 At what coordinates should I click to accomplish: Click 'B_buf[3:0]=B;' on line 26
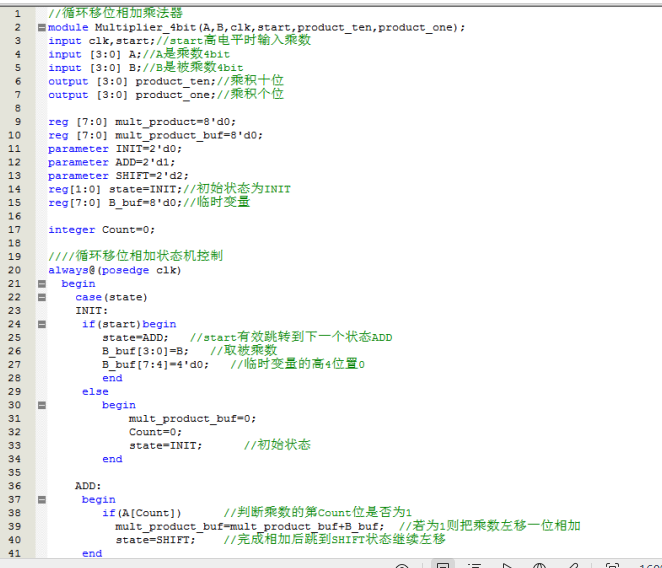tap(145, 351)
